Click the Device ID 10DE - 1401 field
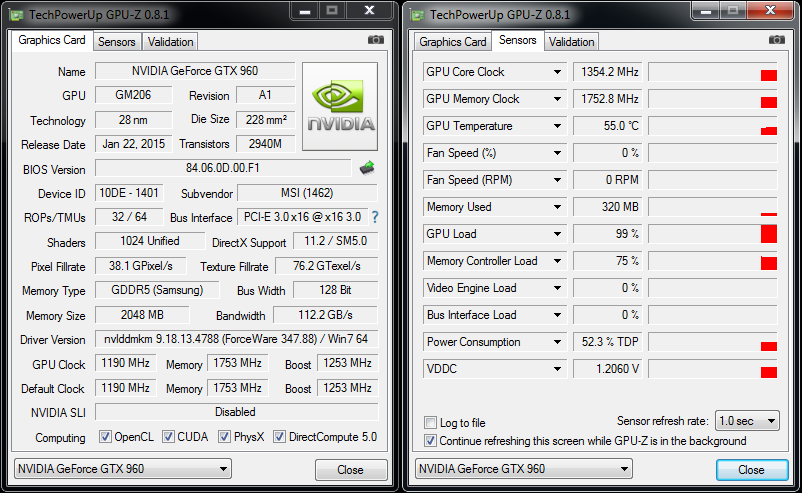 tap(129, 193)
